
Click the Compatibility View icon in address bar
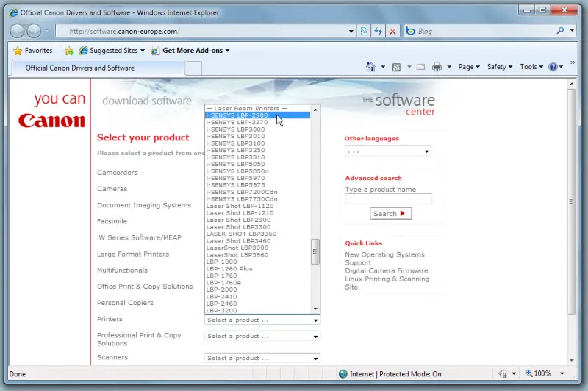pos(364,32)
